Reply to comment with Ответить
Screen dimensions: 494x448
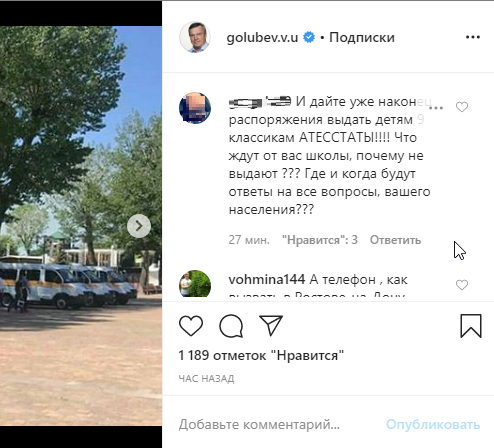tap(395, 240)
